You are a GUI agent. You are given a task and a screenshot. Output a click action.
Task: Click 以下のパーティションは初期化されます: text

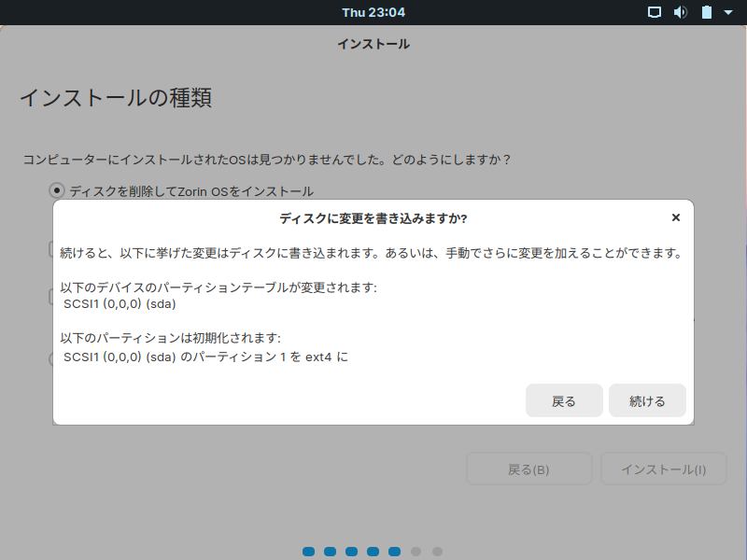(x=171, y=338)
